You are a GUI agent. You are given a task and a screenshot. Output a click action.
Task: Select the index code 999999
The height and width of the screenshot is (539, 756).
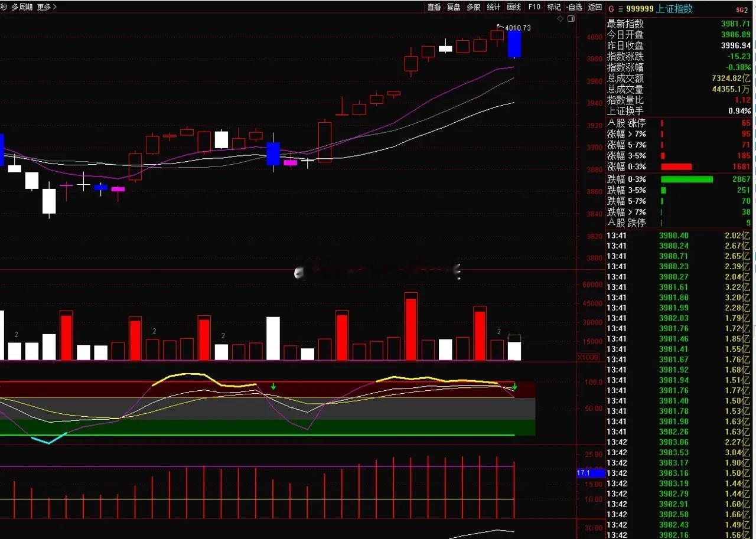pyautogui.click(x=640, y=9)
